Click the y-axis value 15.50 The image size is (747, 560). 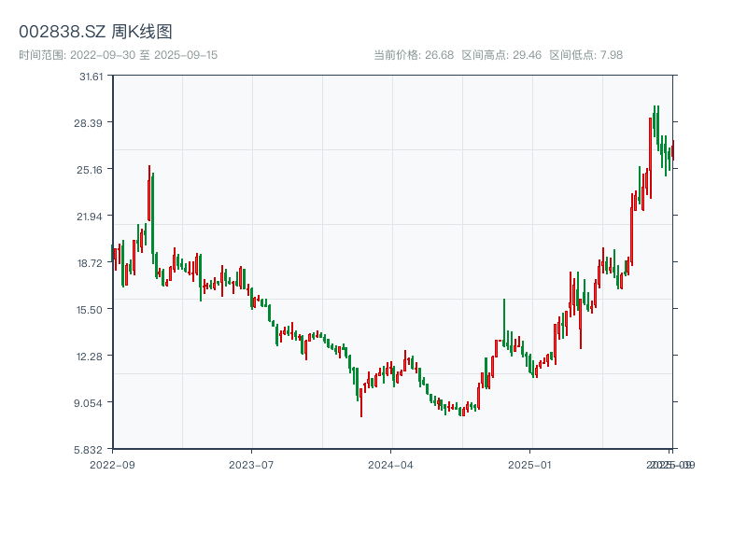(90, 310)
